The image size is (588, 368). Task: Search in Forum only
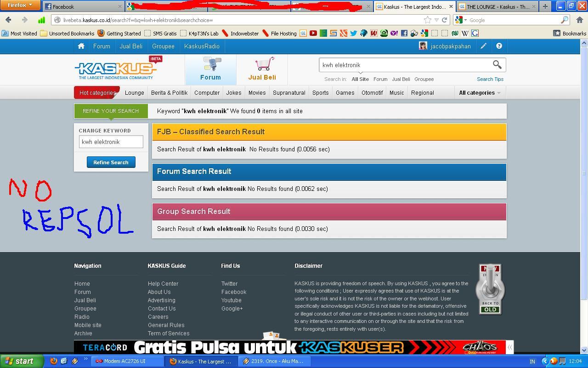pyautogui.click(x=380, y=79)
